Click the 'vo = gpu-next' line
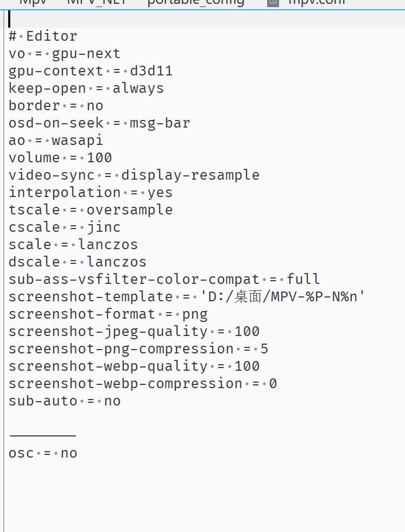Image resolution: width=405 pixels, height=532 pixels. pos(65,54)
